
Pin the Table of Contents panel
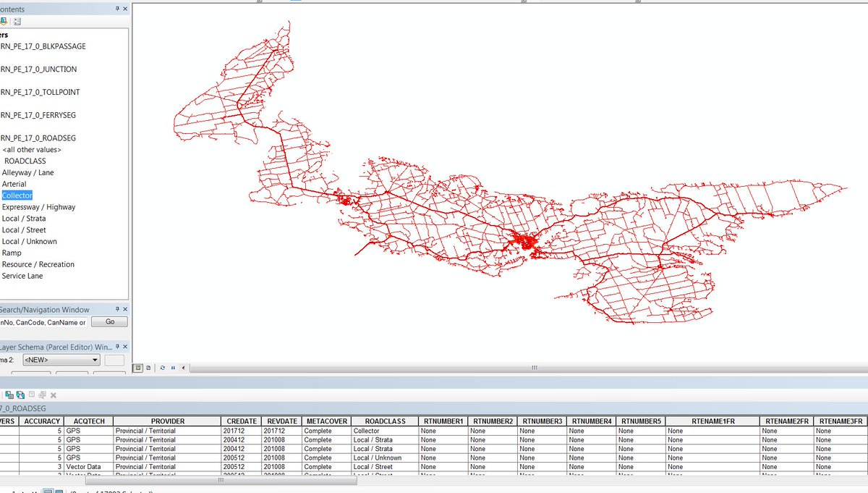coord(117,9)
